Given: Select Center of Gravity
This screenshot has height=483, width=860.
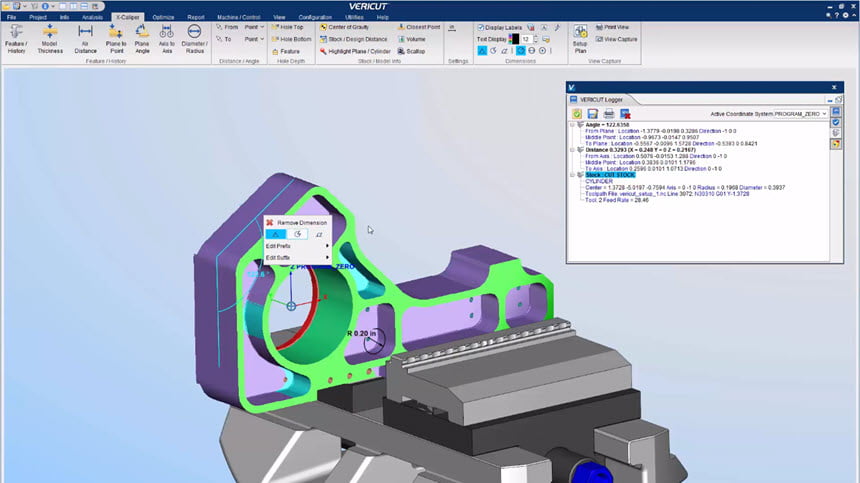Looking at the screenshot, I should pos(344,27).
